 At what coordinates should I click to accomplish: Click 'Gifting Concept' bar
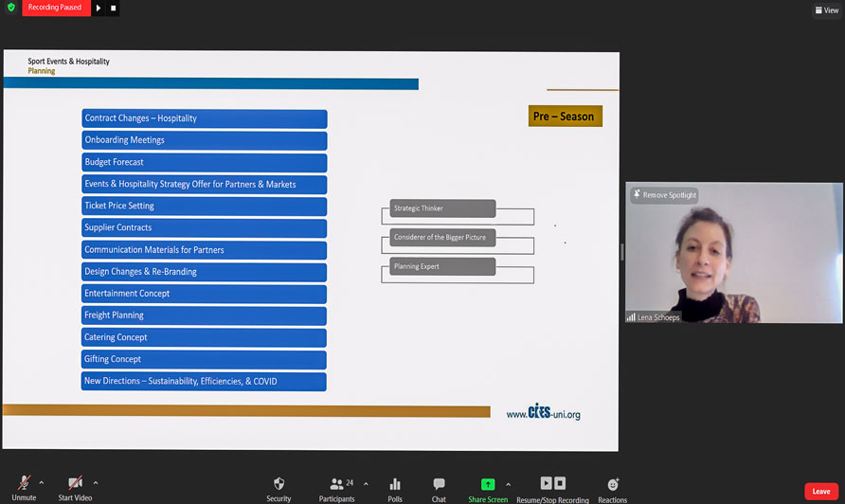(x=205, y=359)
